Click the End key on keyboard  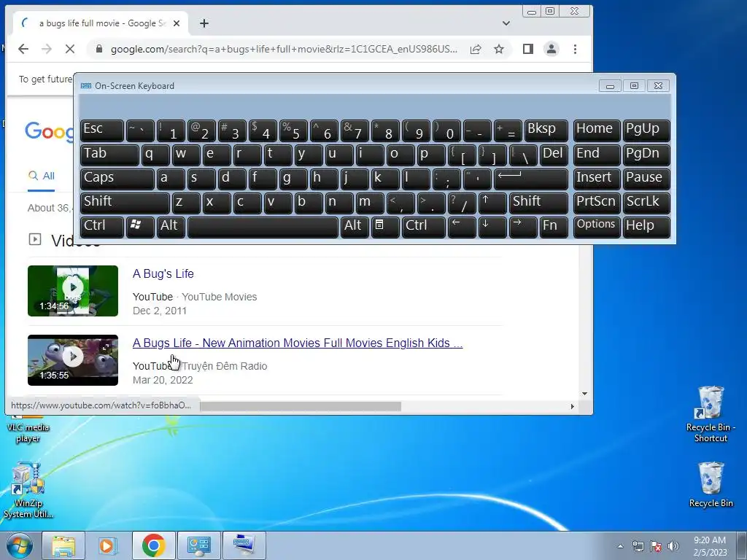597,155
